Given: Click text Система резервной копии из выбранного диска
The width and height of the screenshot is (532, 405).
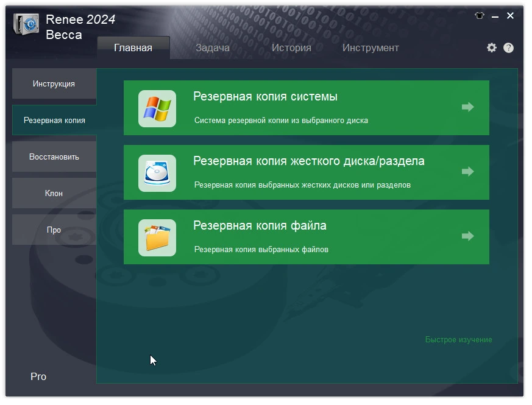Looking at the screenshot, I should 281,121.
